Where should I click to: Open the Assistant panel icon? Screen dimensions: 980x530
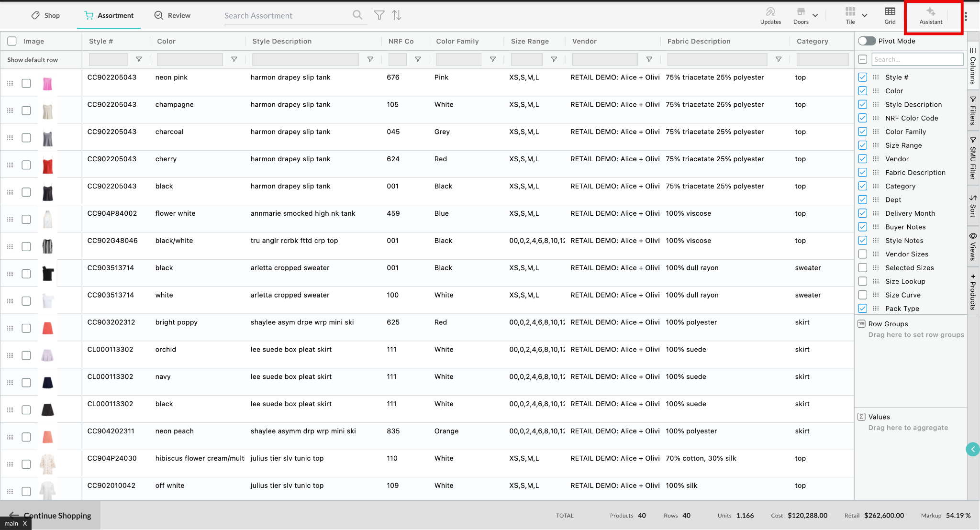click(931, 15)
